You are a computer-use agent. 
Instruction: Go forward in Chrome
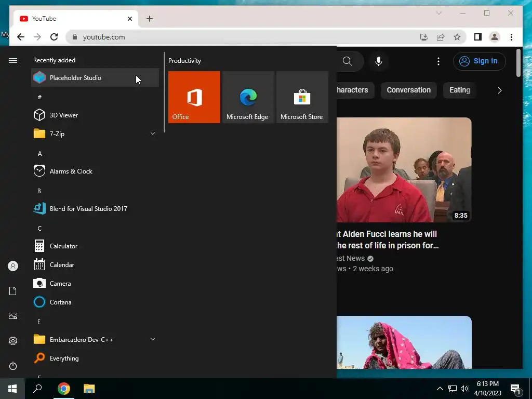[37, 37]
